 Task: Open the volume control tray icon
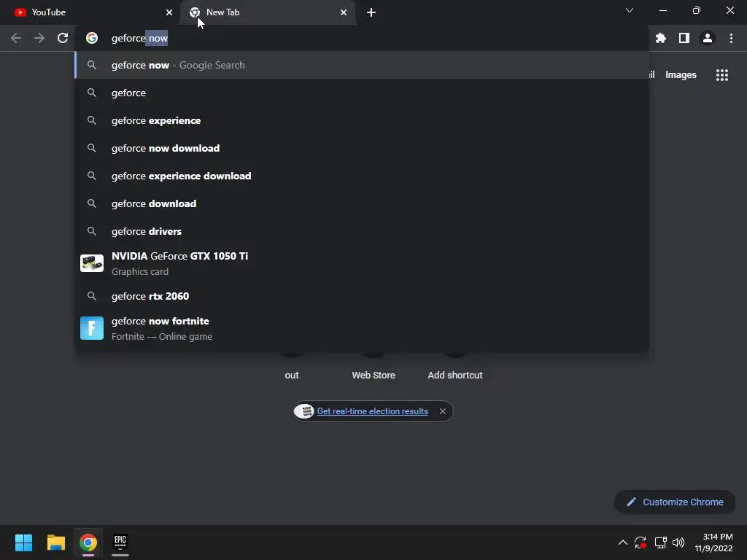coord(678,542)
